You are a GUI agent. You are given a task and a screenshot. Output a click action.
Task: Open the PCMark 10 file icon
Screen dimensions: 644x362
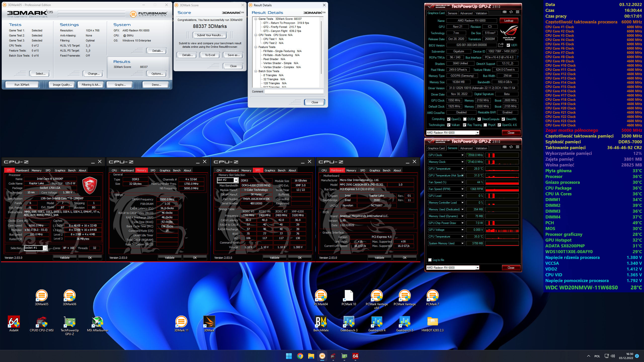(349, 298)
